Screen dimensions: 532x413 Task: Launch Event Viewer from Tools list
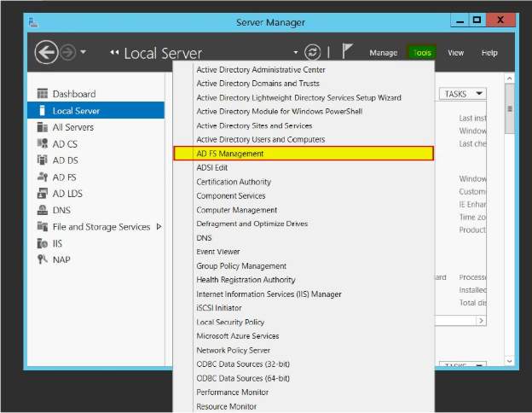tap(220, 252)
